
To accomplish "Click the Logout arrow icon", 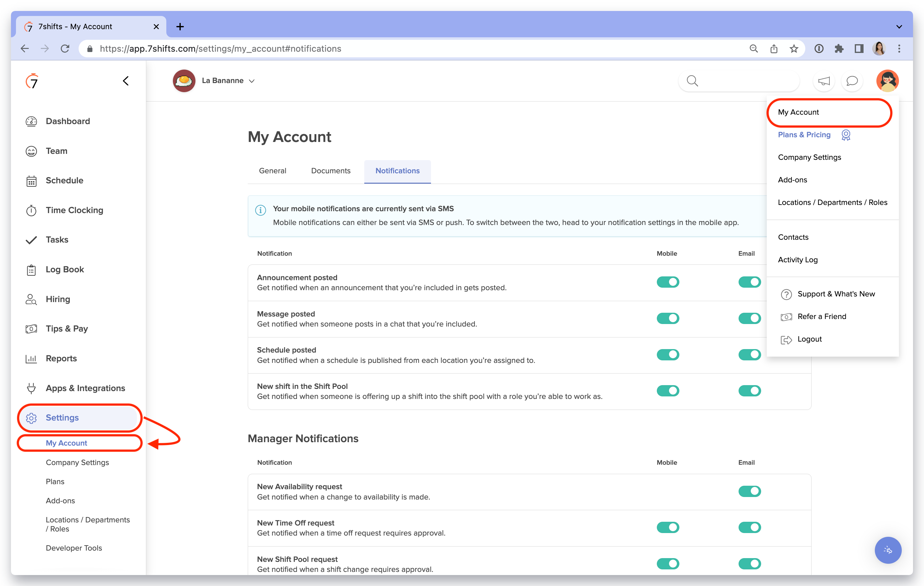I will pyautogui.click(x=786, y=339).
